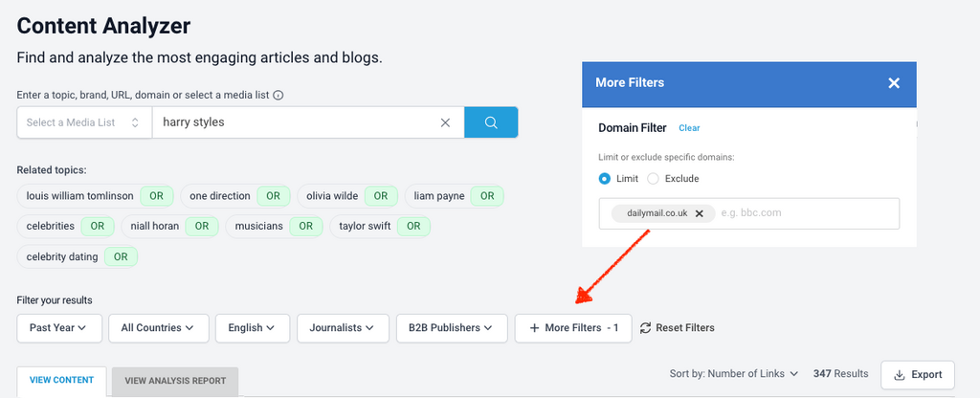Select the View Content tab
980x398 pixels.
click(61, 381)
